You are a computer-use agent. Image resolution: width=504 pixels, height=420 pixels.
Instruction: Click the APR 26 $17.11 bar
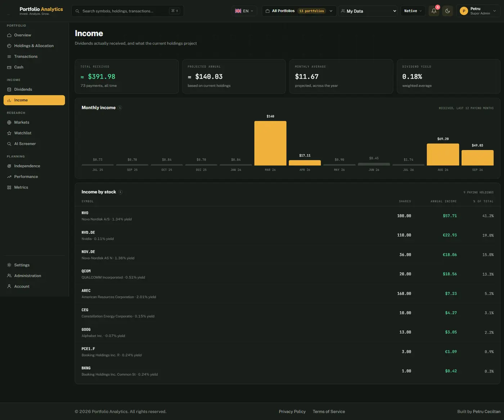305,163
